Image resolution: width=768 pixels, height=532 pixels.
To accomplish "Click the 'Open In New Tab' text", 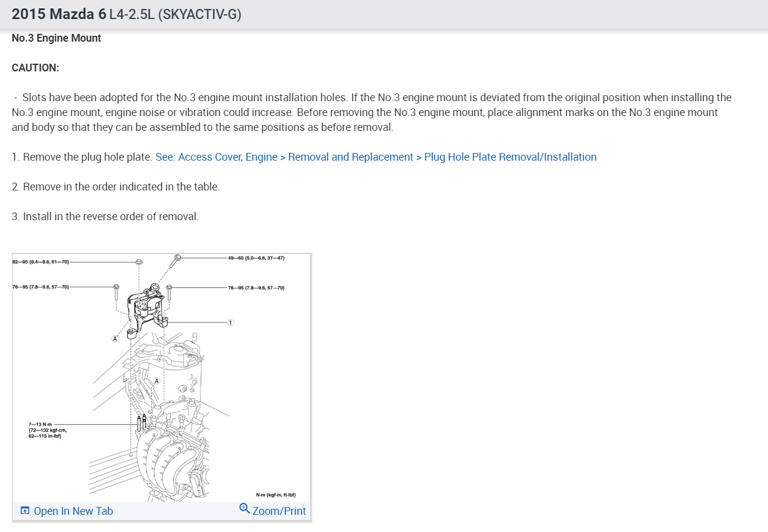I will point(73,511).
